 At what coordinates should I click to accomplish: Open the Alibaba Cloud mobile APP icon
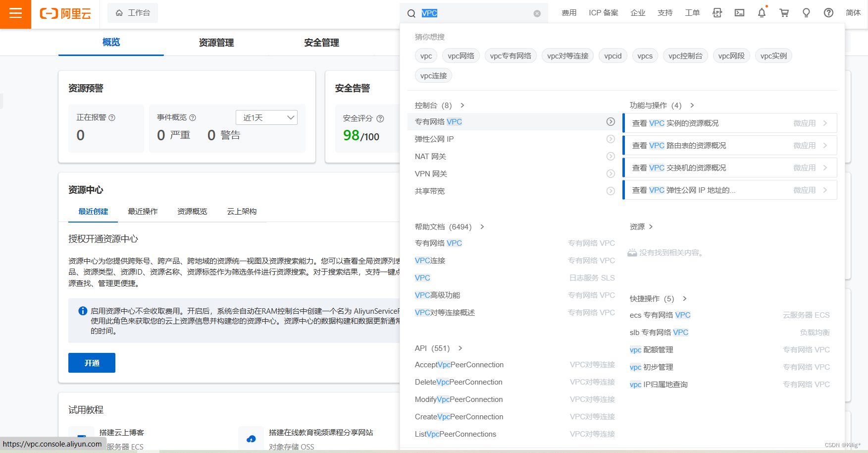click(717, 13)
